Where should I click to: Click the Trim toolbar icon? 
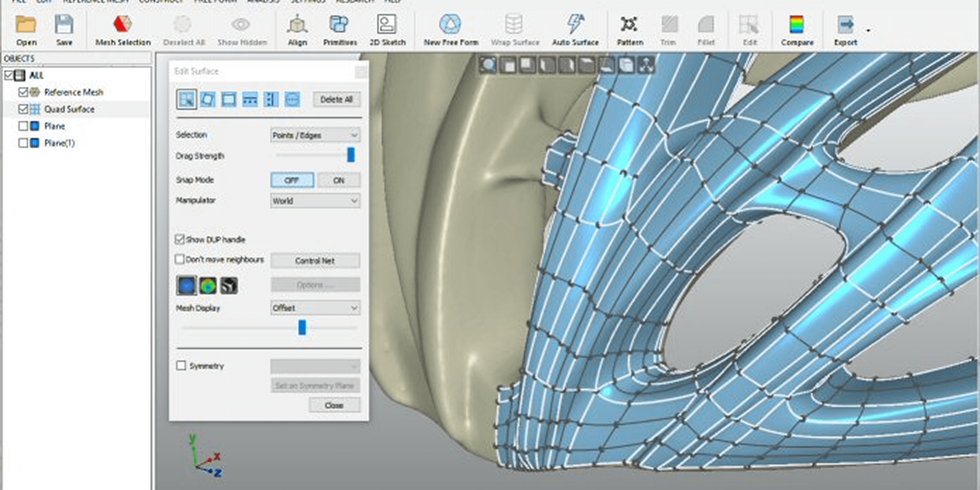click(x=669, y=24)
